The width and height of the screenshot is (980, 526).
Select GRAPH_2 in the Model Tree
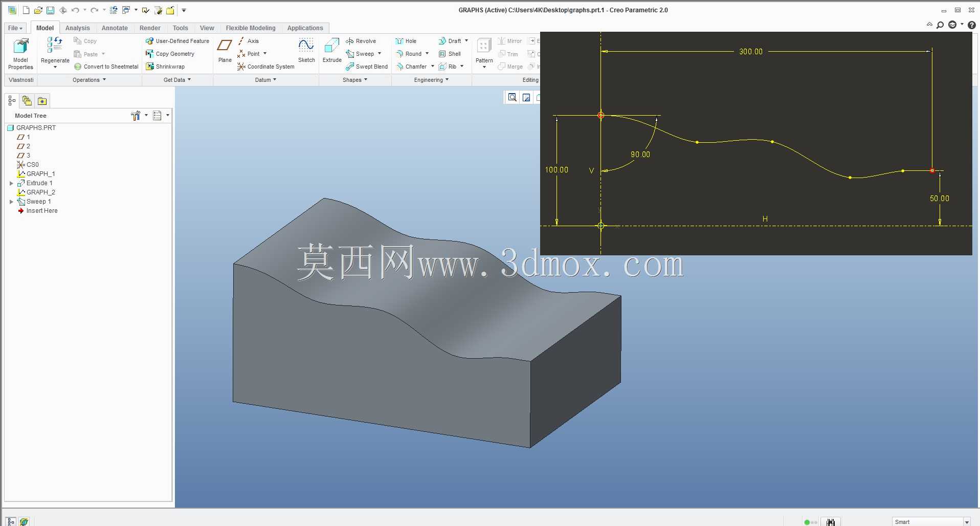click(36, 192)
